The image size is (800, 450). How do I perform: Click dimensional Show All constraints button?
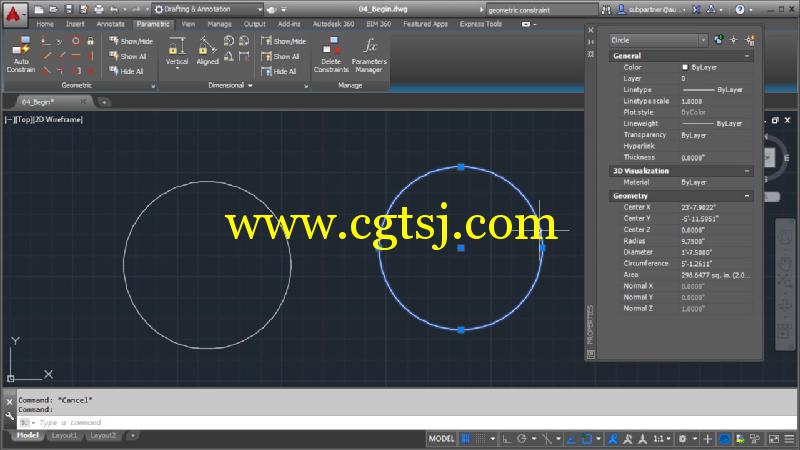pos(281,56)
